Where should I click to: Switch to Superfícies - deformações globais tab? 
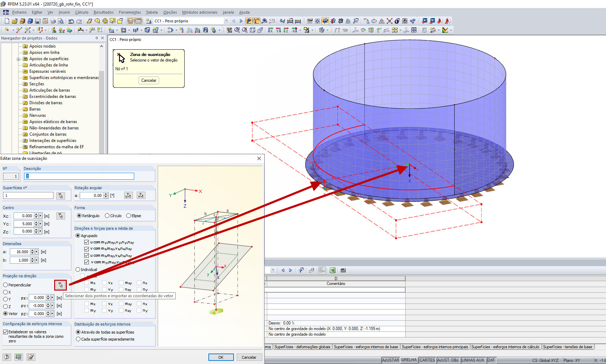302,347
